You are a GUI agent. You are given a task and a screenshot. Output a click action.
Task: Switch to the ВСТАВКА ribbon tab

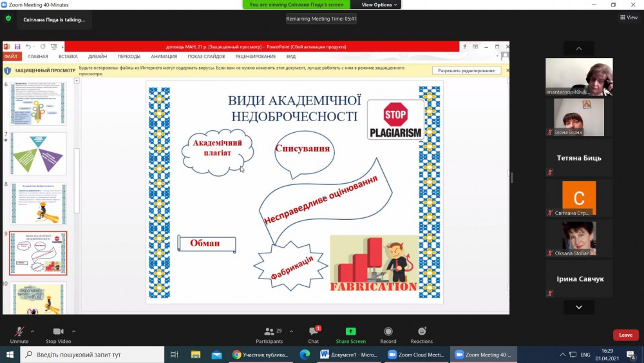pos(68,56)
